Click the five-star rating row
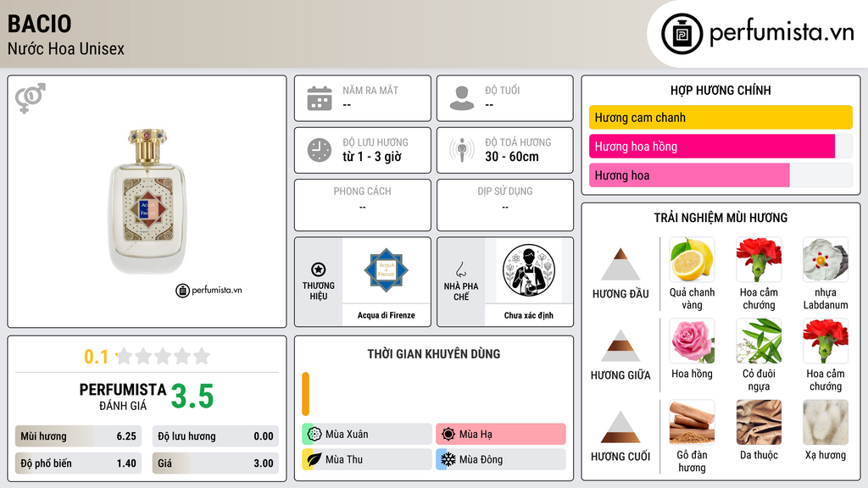868x488 pixels. (x=164, y=357)
